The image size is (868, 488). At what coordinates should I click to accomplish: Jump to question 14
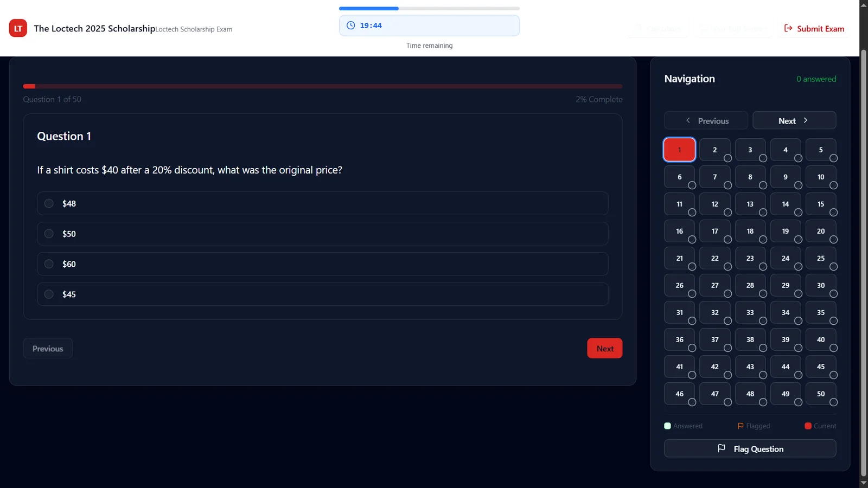786,204
